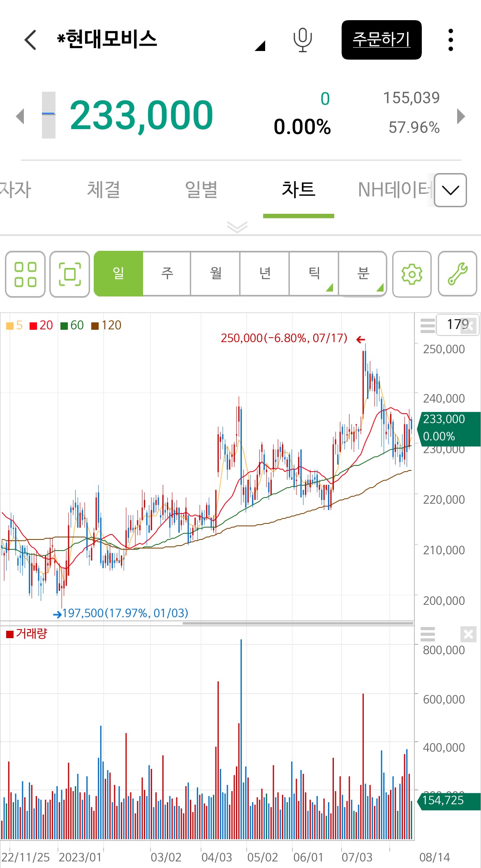The image size is (481, 868).
Task: Show next stock with right triangle arrow
Action: (461, 116)
